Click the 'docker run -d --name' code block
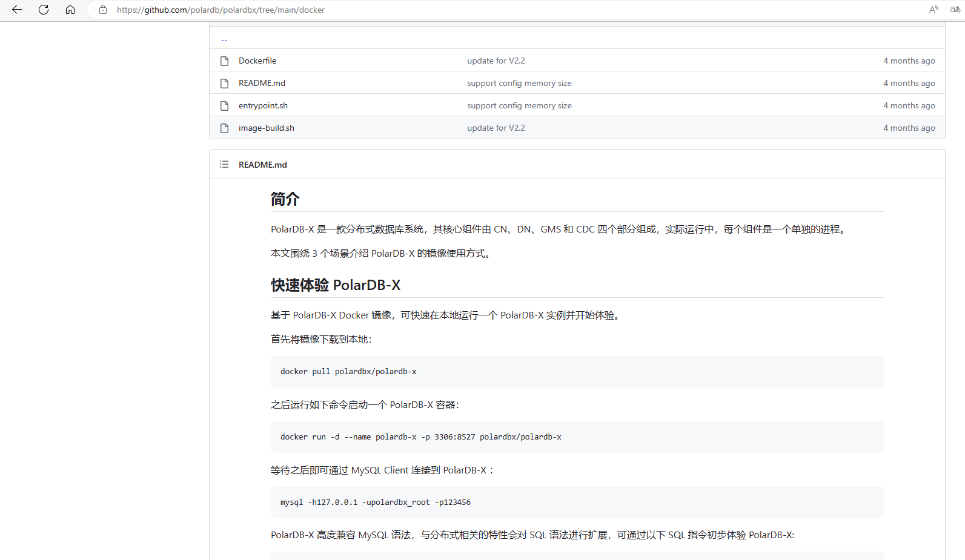The height and width of the screenshot is (560, 965). click(x=577, y=437)
